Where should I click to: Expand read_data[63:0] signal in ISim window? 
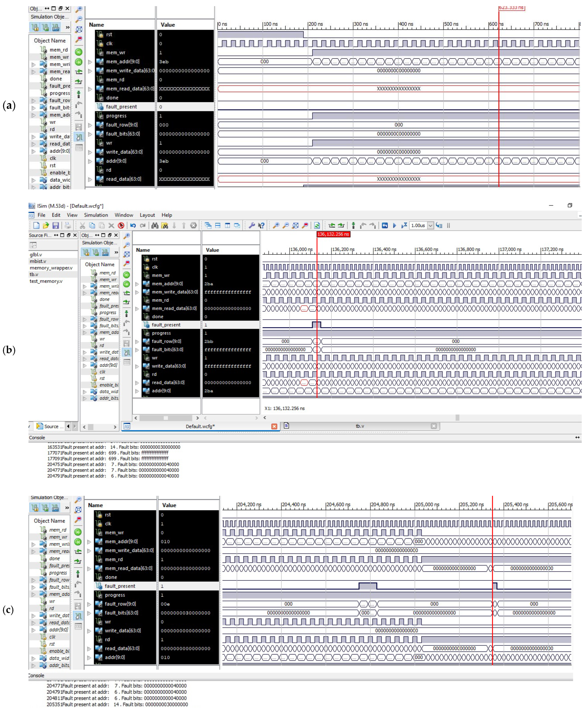click(x=137, y=383)
